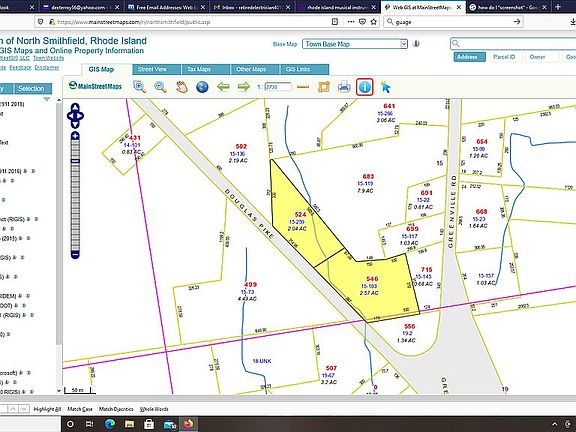Activate the pan hand tool
The image size is (576, 432).
pyautogui.click(x=181, y=87)
